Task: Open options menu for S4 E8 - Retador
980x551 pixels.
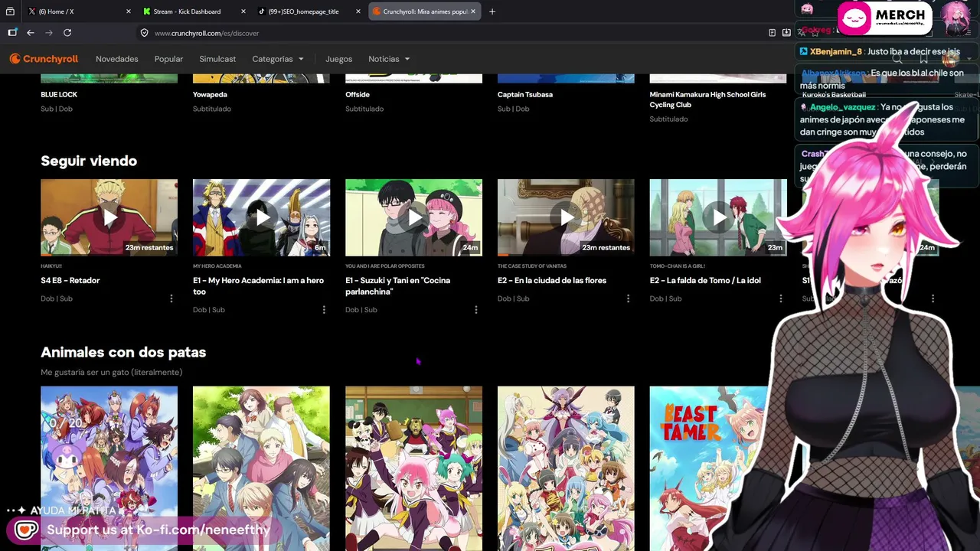Action: [171, 298]
